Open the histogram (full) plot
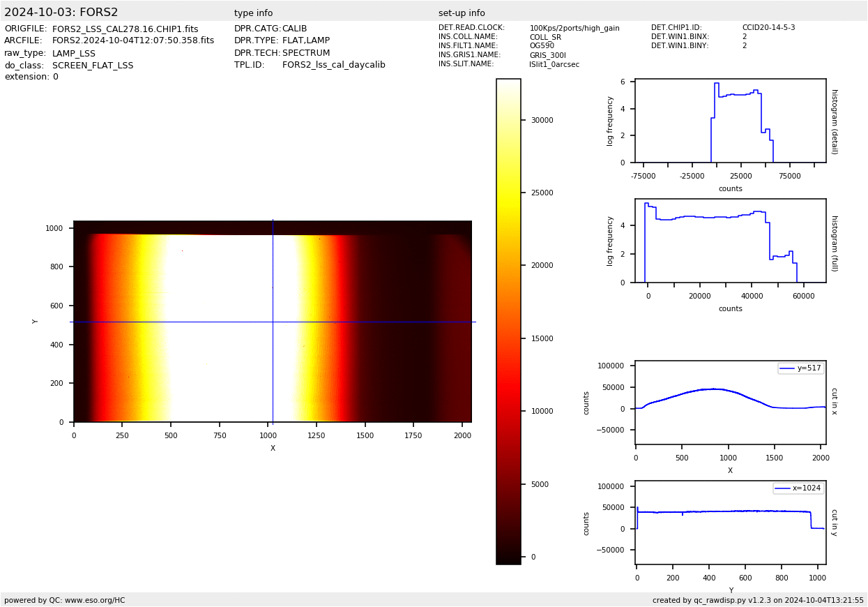The image size is (868, 607). click(x=730, y=241)
